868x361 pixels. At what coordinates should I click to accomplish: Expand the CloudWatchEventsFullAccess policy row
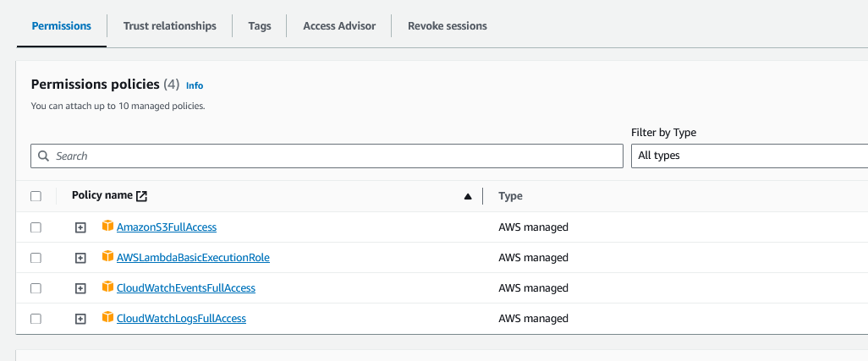80,288
